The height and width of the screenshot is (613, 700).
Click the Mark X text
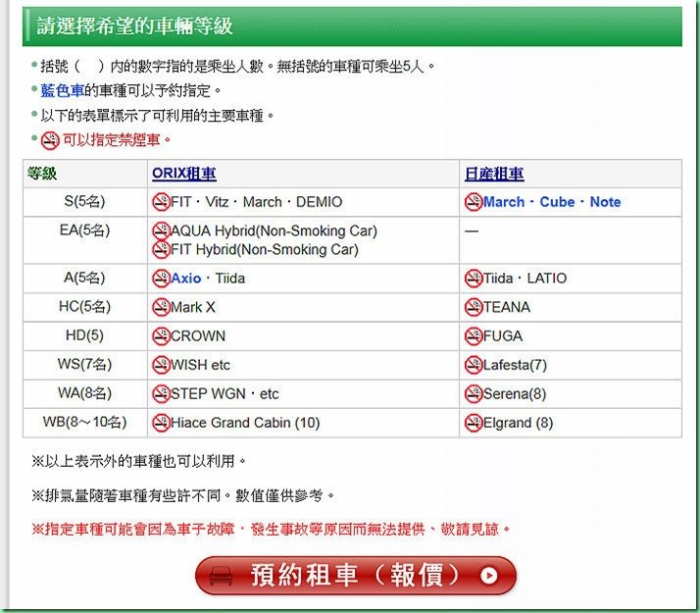click(193, 307)
